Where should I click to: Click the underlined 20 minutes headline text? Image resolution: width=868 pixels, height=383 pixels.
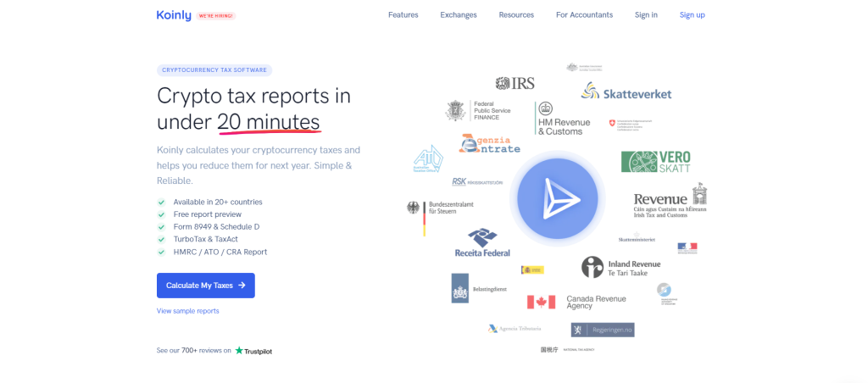pyautogui.click(x=269, y=123)
